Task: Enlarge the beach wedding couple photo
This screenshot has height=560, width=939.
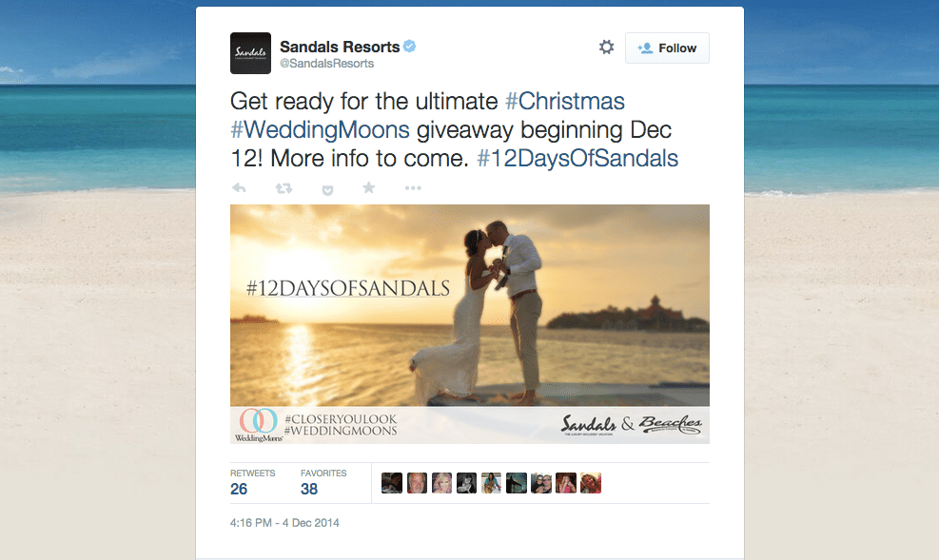Action: tap(470, 323)
